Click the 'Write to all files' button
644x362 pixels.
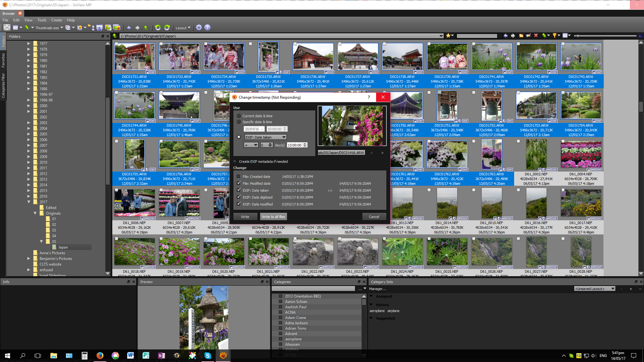click(x=273, y=217)
